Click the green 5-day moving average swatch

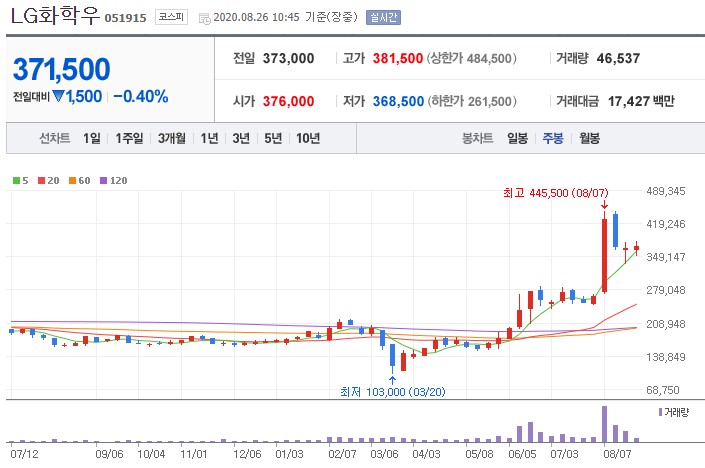coord(16,181)
